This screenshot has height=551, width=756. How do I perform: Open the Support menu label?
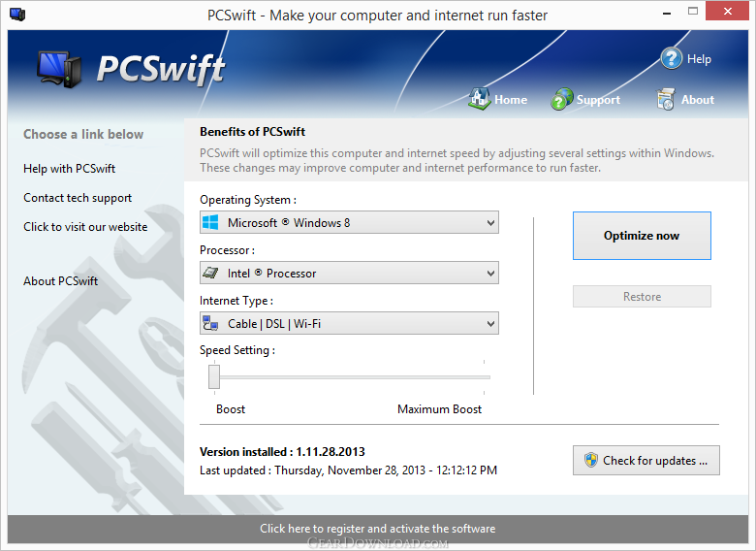598,100
